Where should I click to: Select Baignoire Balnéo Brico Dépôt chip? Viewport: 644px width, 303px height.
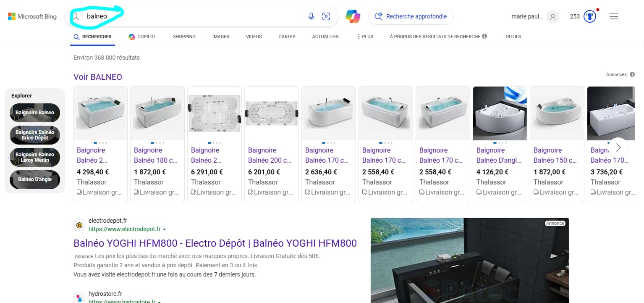[35, 135]
